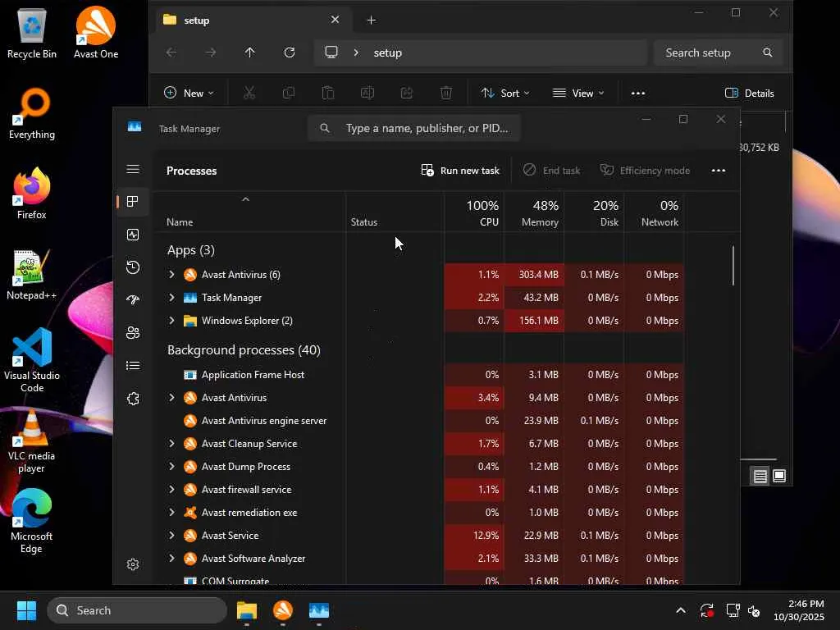Click Run new task button

click(x=460, y=171)
